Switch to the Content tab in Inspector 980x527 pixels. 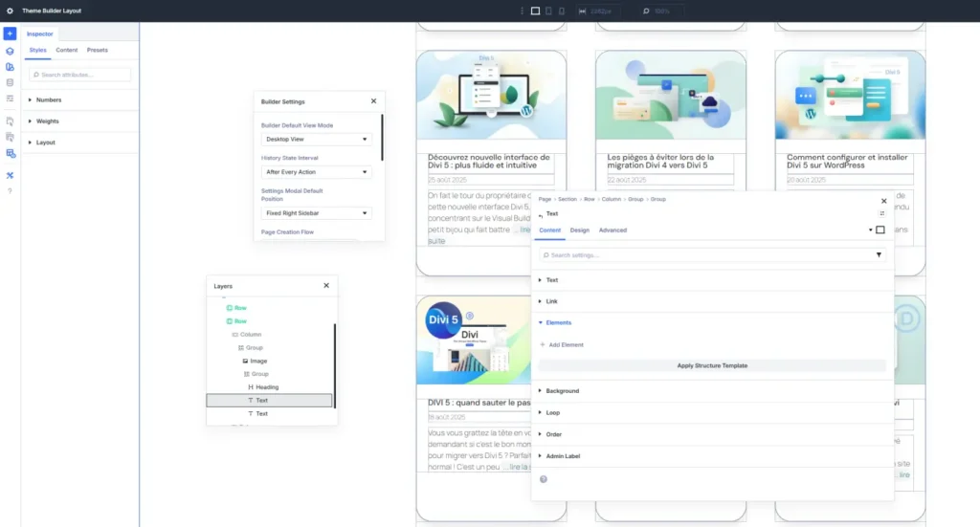coord(66,50)
